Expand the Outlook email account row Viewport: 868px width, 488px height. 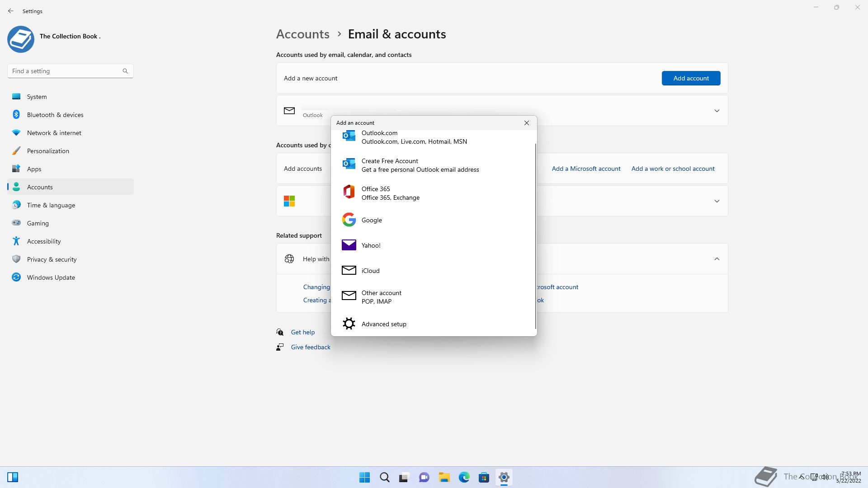pos(717,111)
